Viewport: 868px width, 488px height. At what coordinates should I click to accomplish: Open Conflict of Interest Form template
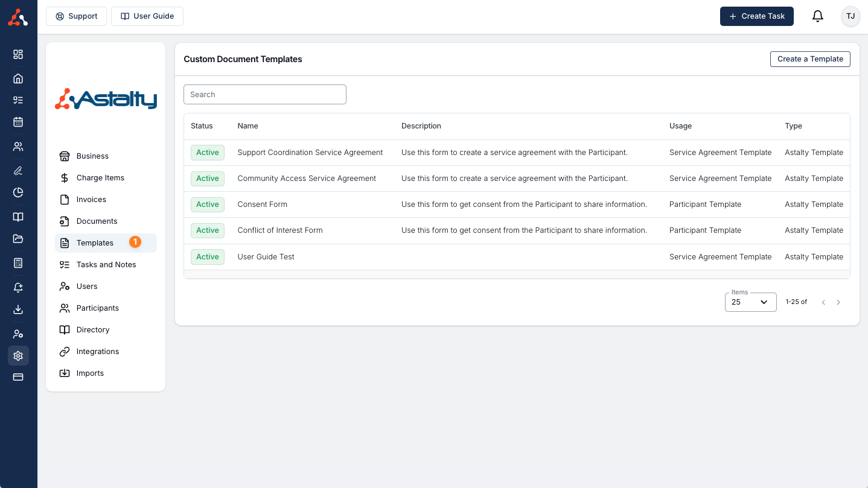tap(280, 230)
